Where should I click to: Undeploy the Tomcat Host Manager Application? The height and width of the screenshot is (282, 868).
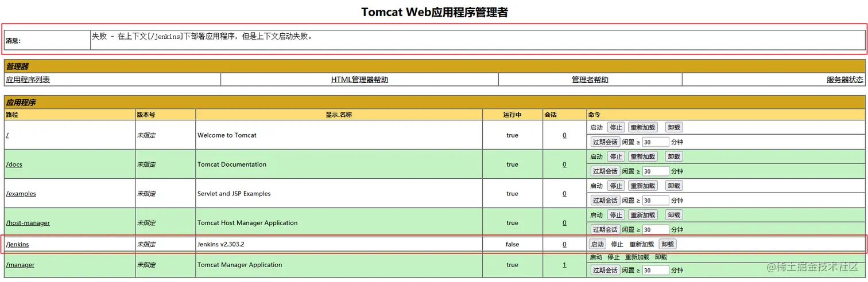point(674,215)
